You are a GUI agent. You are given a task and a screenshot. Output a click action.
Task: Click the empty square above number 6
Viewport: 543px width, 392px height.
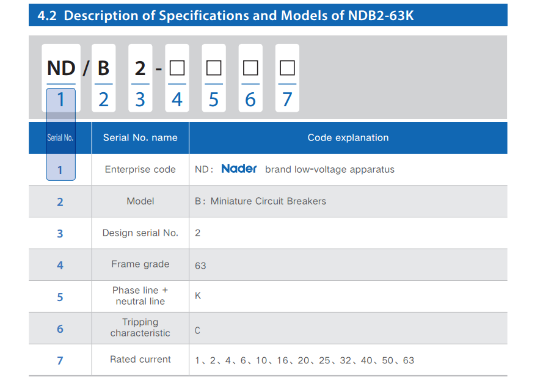click(x=250, y=68)
